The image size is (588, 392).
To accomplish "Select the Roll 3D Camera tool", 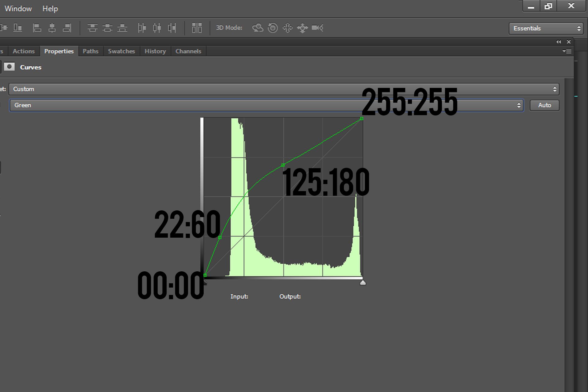I will 272,28.
